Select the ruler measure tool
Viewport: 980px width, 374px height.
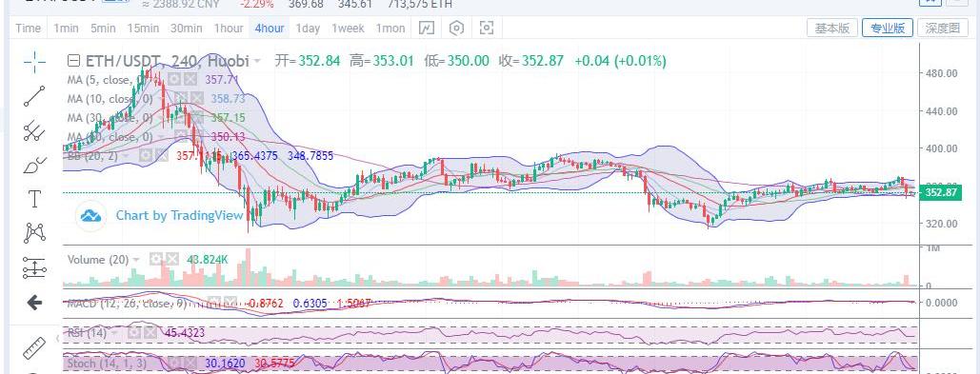[x=34, y=348]
